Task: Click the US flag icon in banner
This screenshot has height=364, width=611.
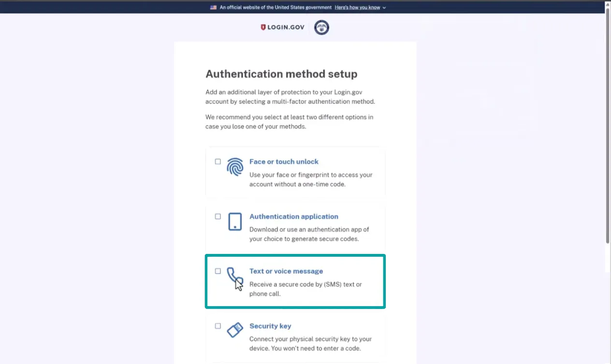Action: pos(213,7)
